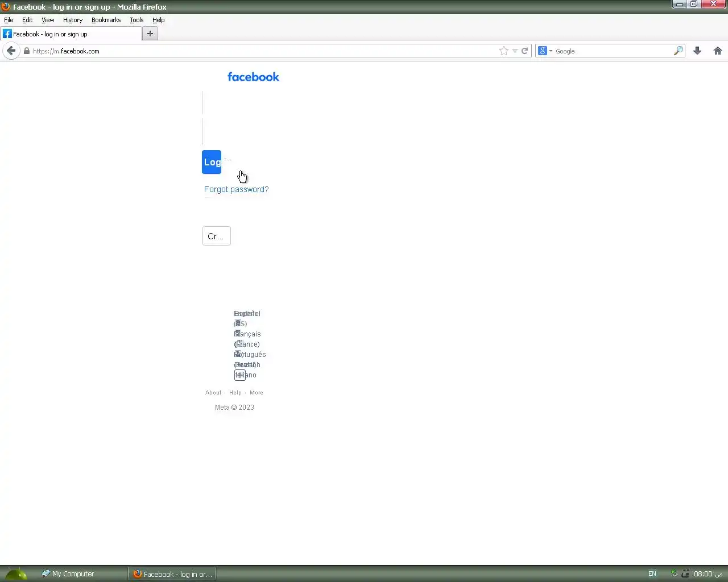Open the File menu
The width and height of the screenshot is (728, 582).
[x=9, y=20]
